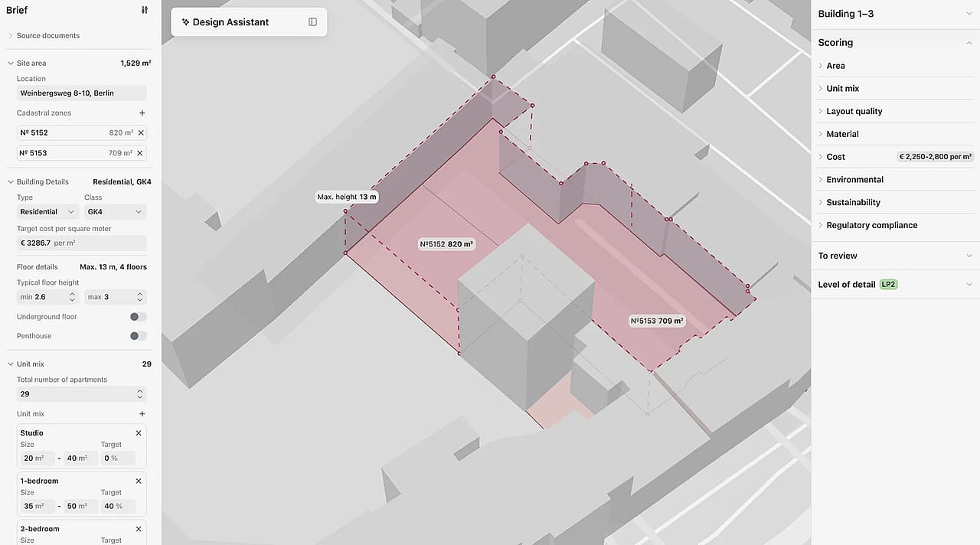Remove cadastral zone Nº 5153
Screen dimensions: 980x545
click(x=140, y=153)
